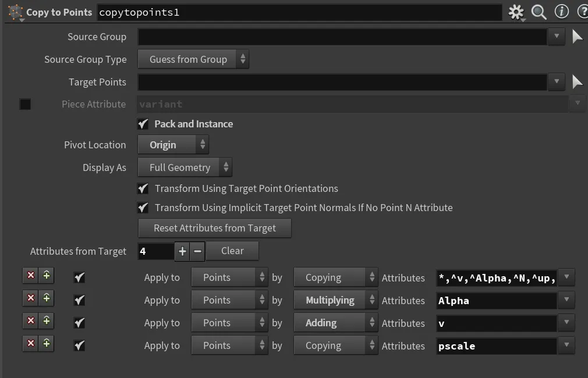Insert row before the v Adding entry
The width and height of the screenshot is (588, 378).
click(46, 320)
